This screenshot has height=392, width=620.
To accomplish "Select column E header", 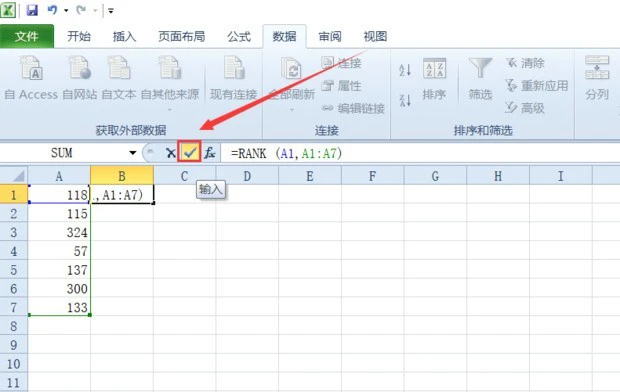I will 310,176.
